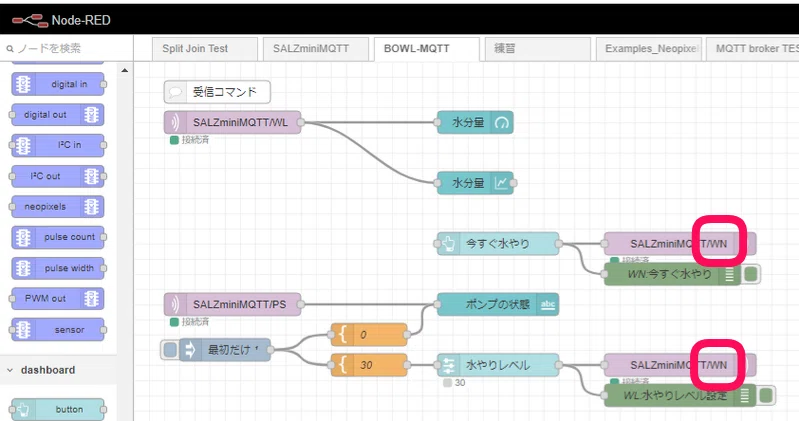The height and width of the screenshot is (421, 799).
Task: Select the 最初だけ inject node
Action: pos(225,350)
